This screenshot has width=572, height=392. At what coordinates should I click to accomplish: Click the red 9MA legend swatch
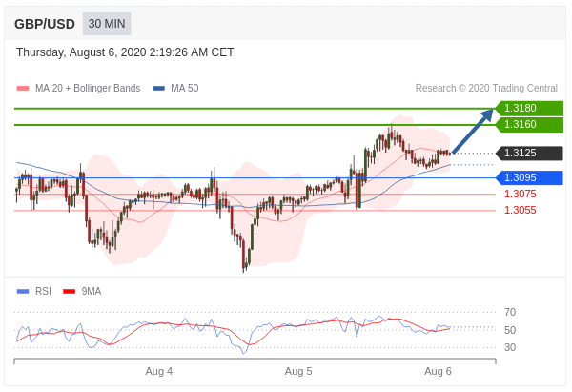click(x=69, y=291)
